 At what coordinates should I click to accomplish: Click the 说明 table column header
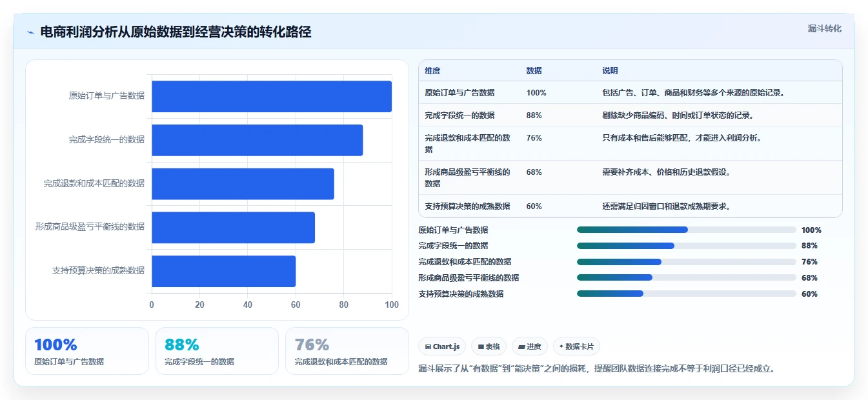[x=610, y=71]
